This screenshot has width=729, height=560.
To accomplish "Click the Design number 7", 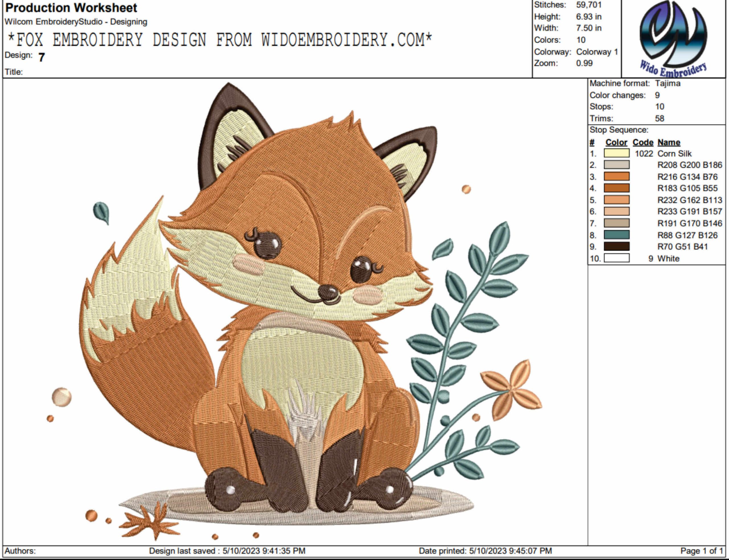I will point(41,57).
